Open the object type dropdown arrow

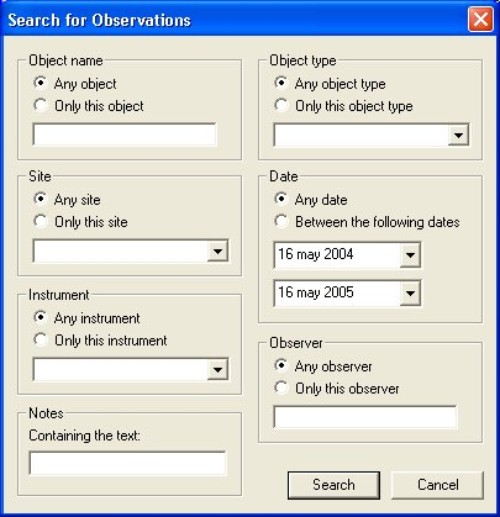(x=458, y=135)
